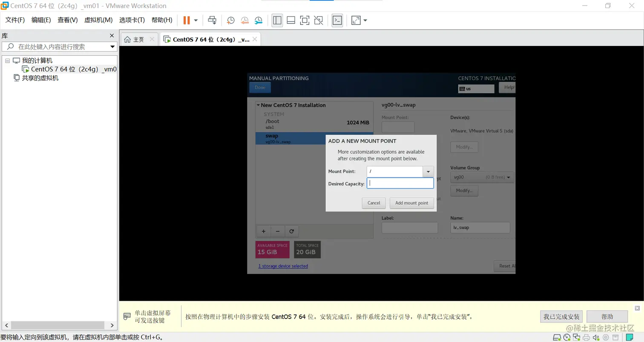Switch to Unity mode icon
The width and height of the screenshot is (644, 342).
318,20
